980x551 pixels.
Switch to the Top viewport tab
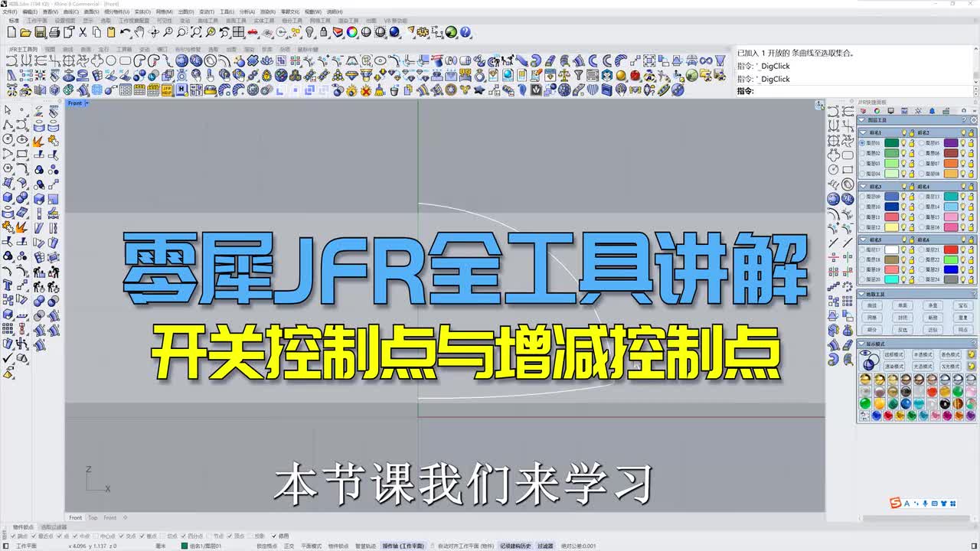(x=92, y=518)
